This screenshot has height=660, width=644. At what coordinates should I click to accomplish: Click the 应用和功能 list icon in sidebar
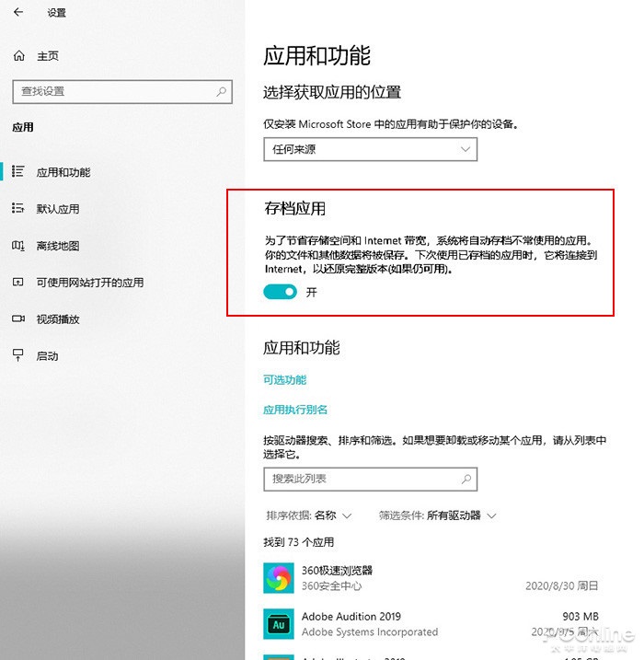point(17,171)
